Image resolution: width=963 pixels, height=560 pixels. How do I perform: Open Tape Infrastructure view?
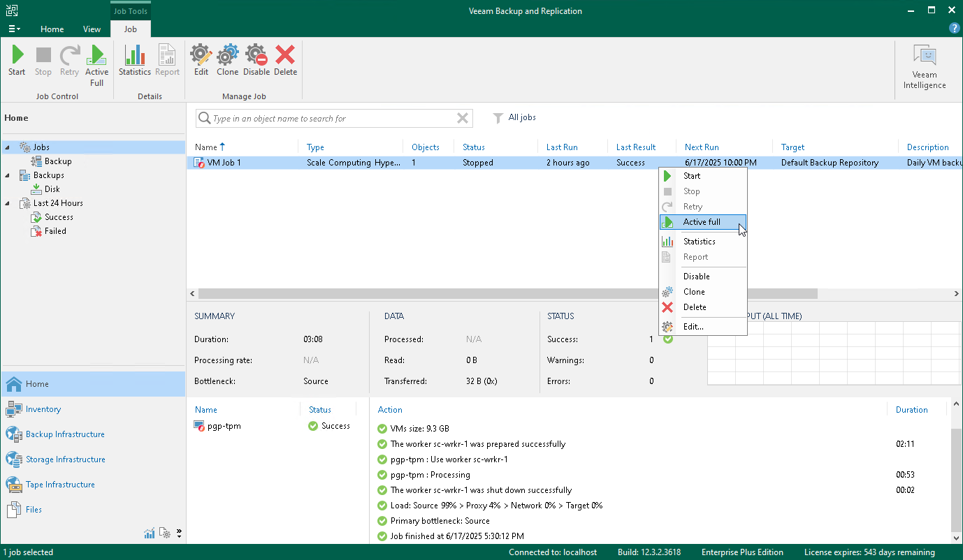coord(93,485)
